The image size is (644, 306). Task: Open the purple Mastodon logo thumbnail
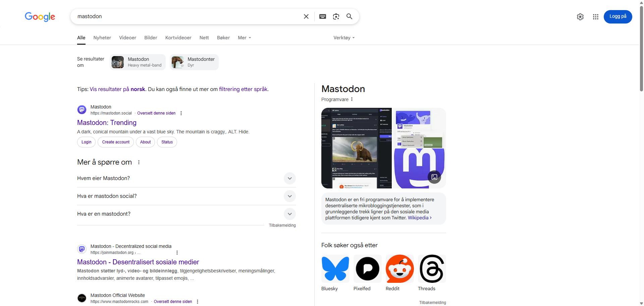click(420, 168)
